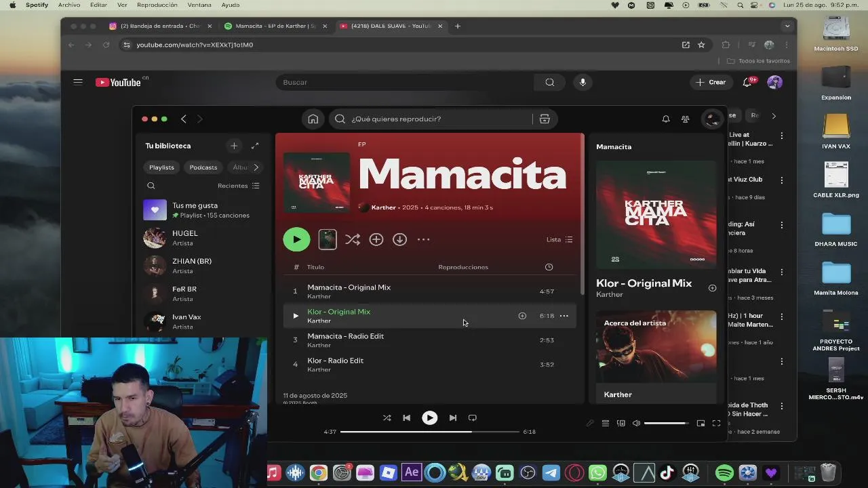Filter the library by Podcasts
This screenshot has width=868, height=488.
[203, 167]
